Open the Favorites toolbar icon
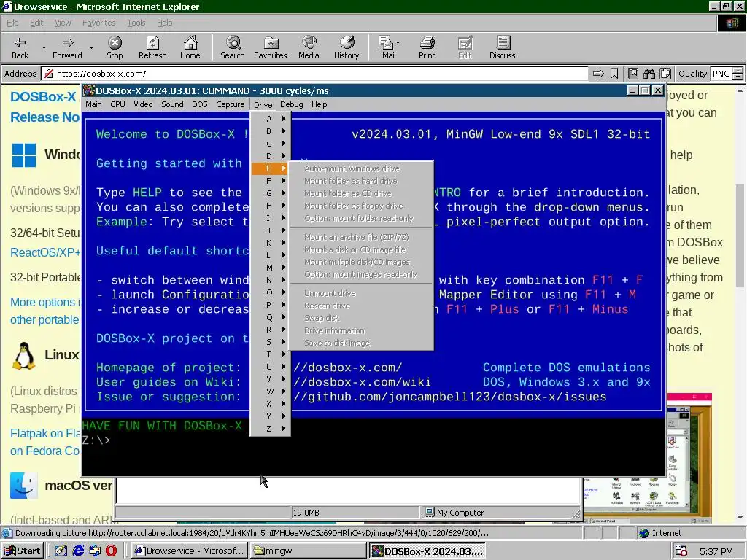747x560 pixels. pyautogui.click(x=270, y=47)
